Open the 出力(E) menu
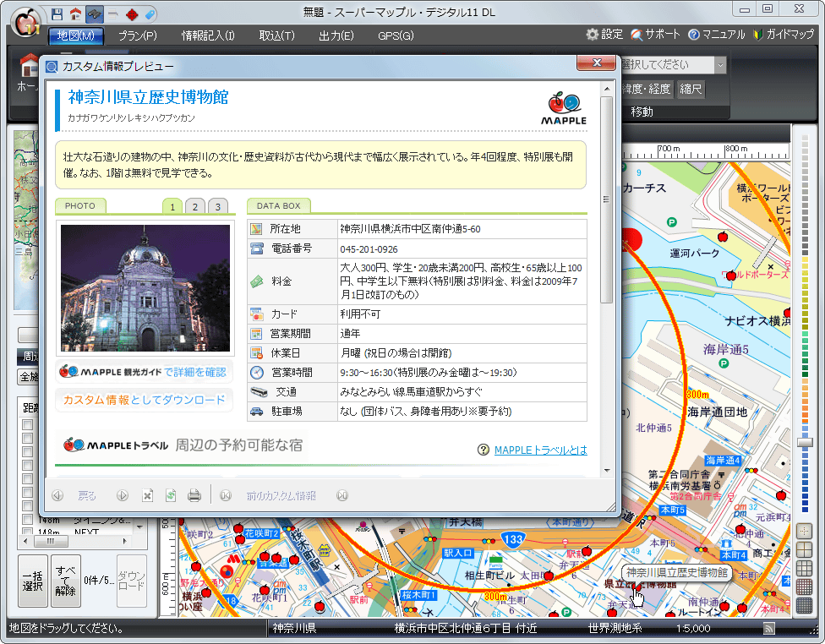825x644 pixels. point(336,35)
